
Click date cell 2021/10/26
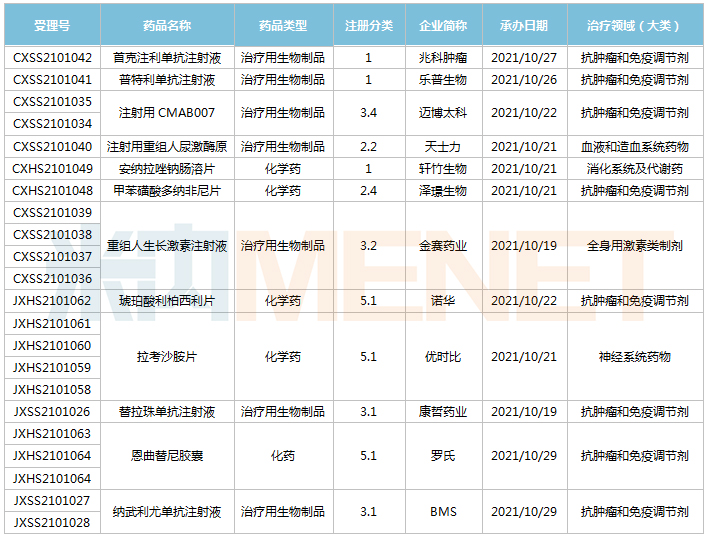point(525,80)
